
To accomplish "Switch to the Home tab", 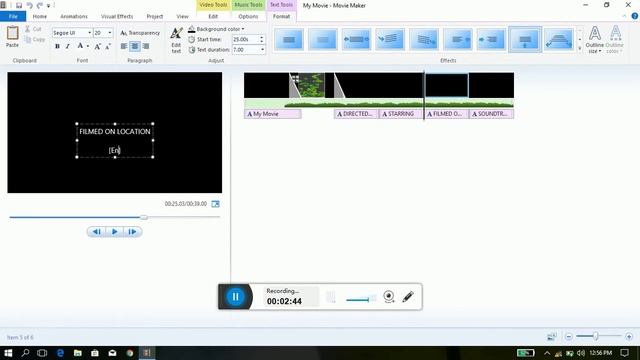I will (40, 16).
